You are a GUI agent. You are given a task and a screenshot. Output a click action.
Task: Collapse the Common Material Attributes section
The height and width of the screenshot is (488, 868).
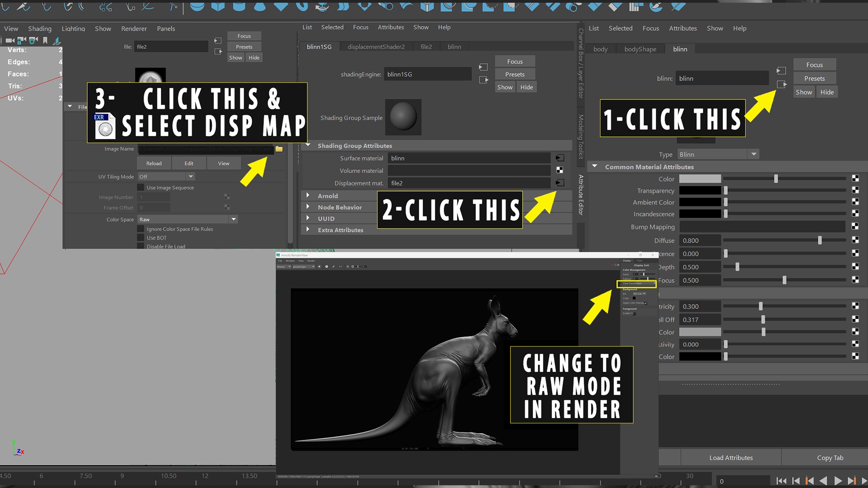[x=595, y=166]
